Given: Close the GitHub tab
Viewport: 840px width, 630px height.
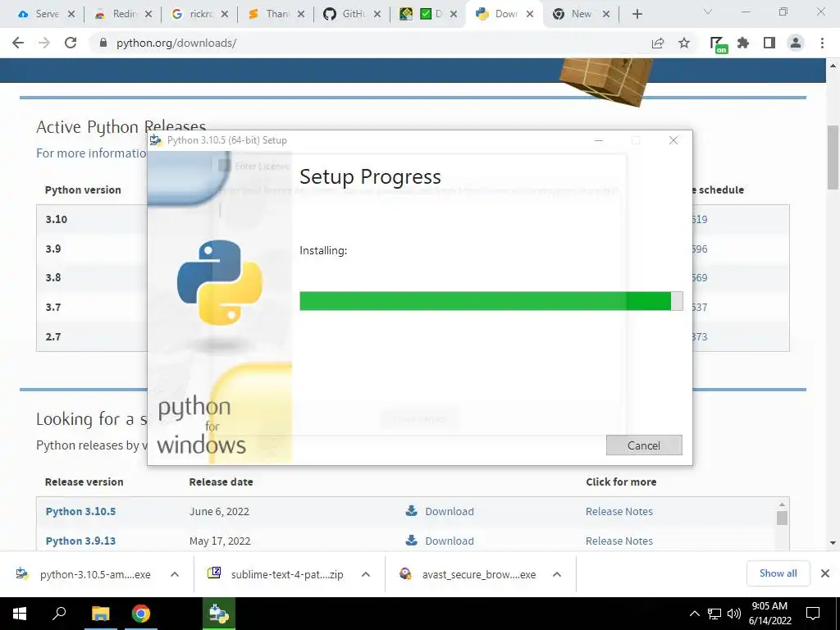Looking at the screenshot, I should [x=377, y=15].
